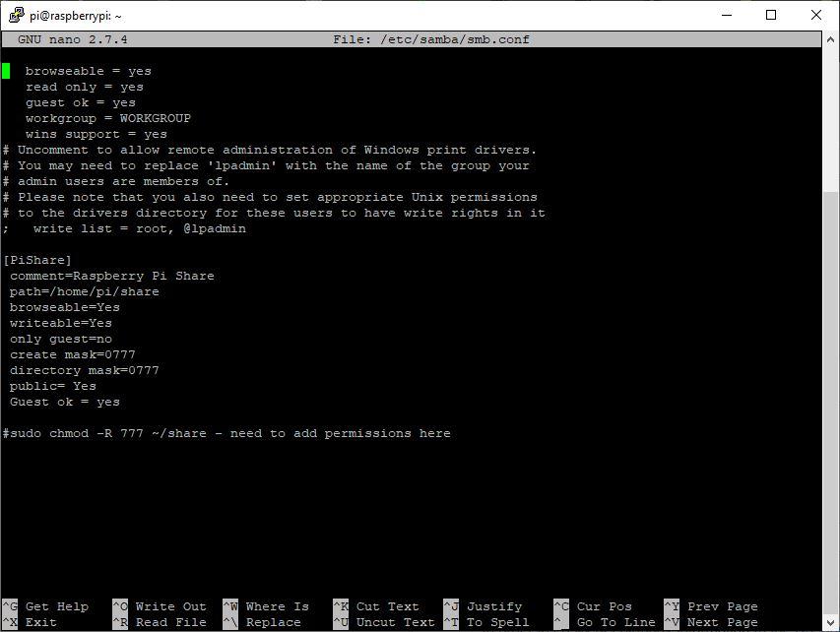
Task: Click the line 'directory mask=0777'
Action: click(85, 370)
